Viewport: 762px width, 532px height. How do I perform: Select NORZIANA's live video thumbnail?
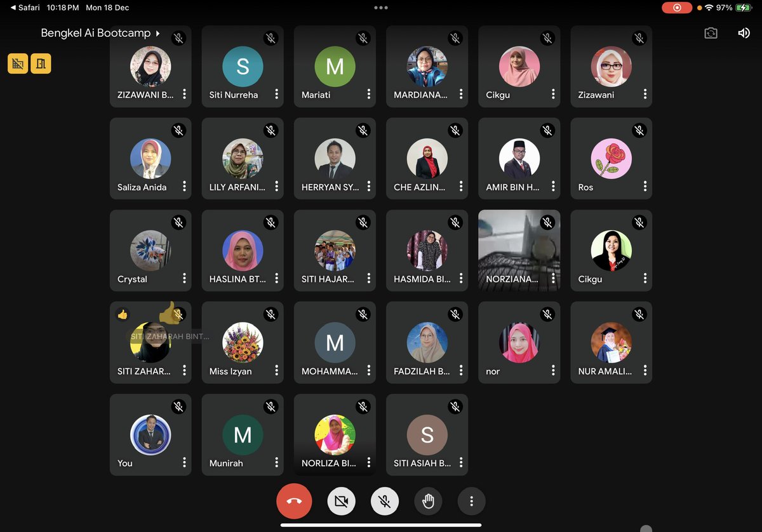tap(519, 251)
